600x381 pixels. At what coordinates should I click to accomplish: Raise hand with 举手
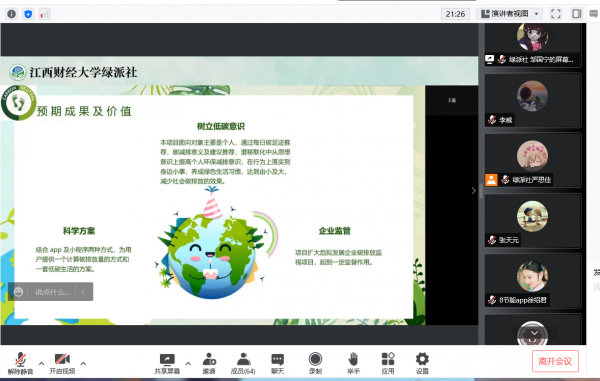coord(353,363)
